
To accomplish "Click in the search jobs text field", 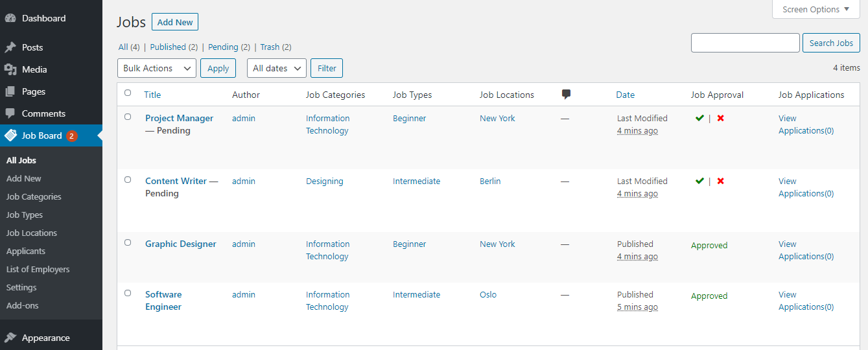I will coord(745,43).
